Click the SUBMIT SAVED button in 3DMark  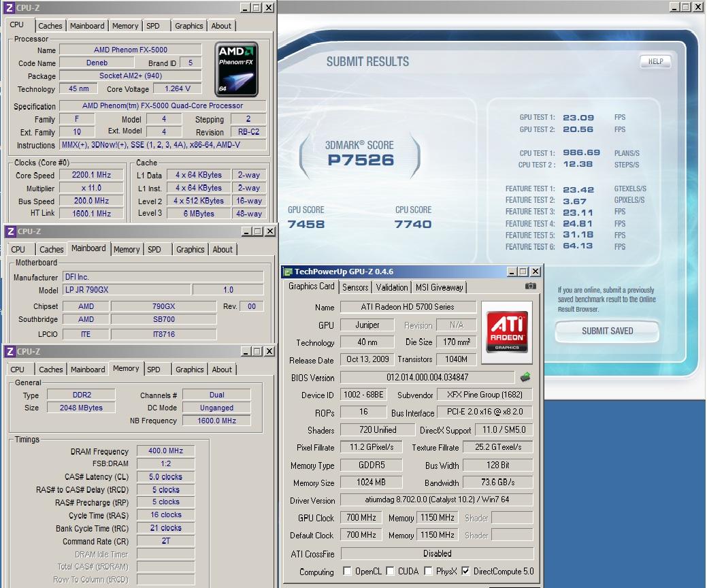pyautogui.click(x=607, y=331)
